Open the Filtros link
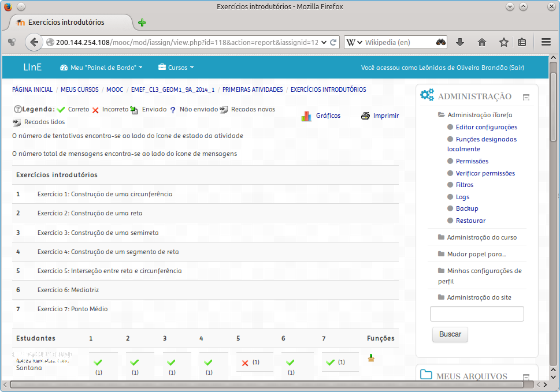 [464, 185]
